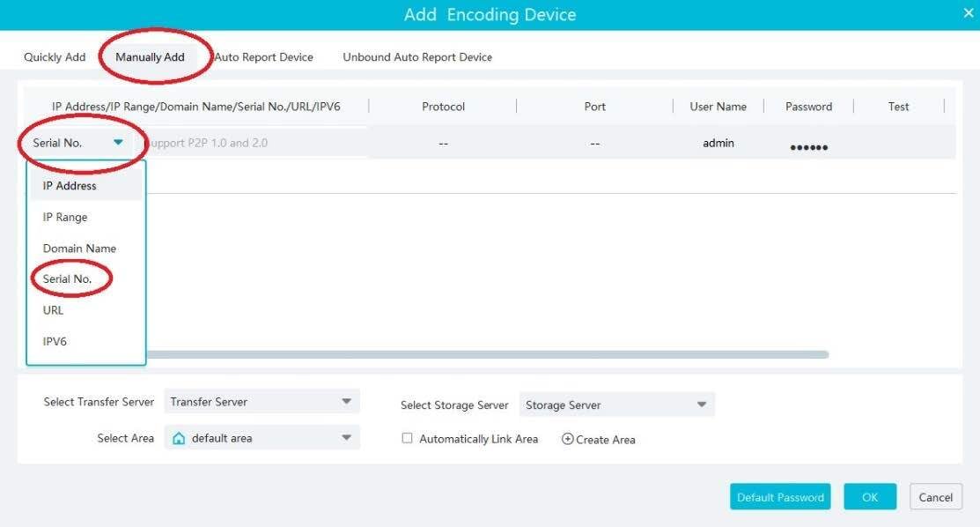Viewport: 980px width, 527px height.
Task: Enable Automatically Link Area checkbox
Action: (x=407, y=438)
